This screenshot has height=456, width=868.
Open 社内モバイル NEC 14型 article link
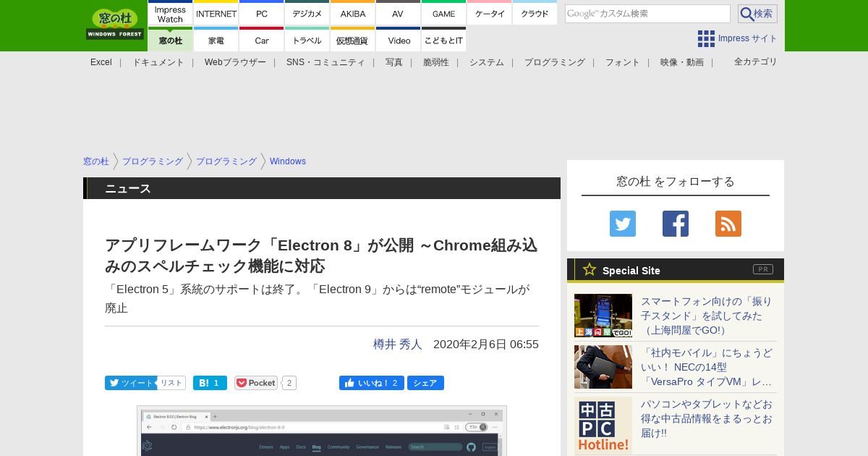click(x=707, y=367)
